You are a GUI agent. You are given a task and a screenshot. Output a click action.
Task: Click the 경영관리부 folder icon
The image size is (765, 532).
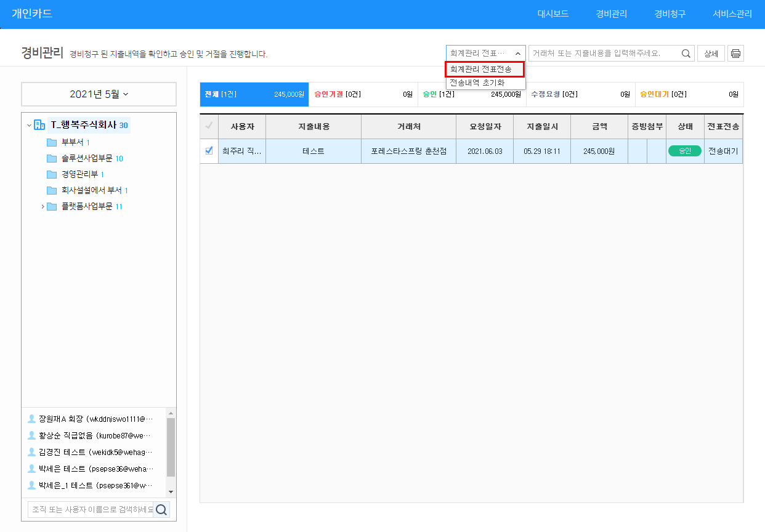click(x=52, y=175)
